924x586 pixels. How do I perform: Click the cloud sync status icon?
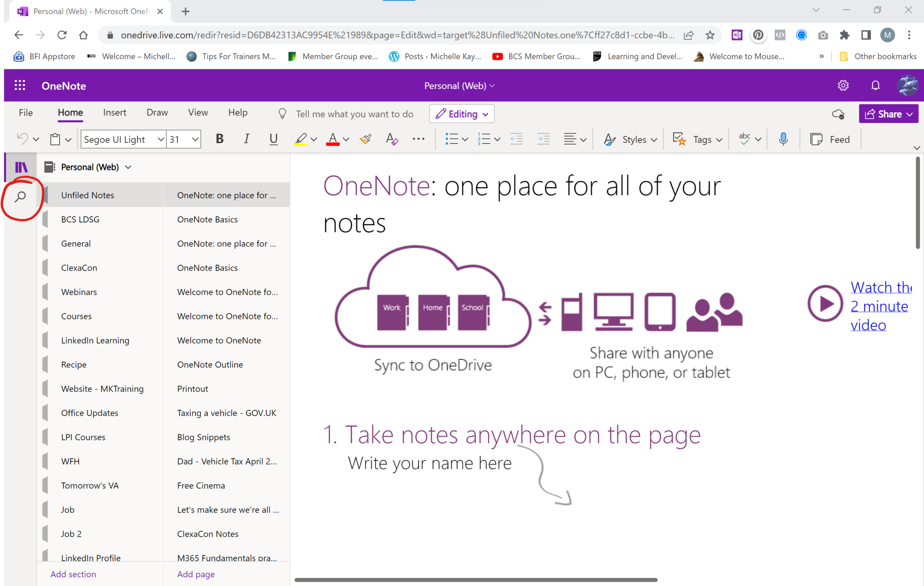point(838,114)
